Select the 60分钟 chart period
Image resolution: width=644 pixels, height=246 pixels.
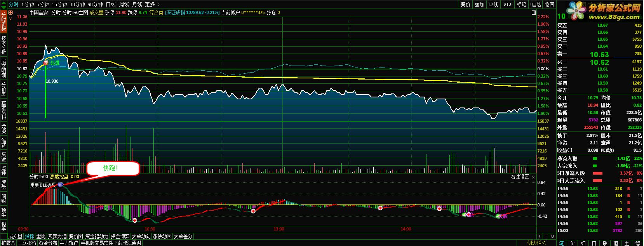pyautogui.click(x=95, y=4)
